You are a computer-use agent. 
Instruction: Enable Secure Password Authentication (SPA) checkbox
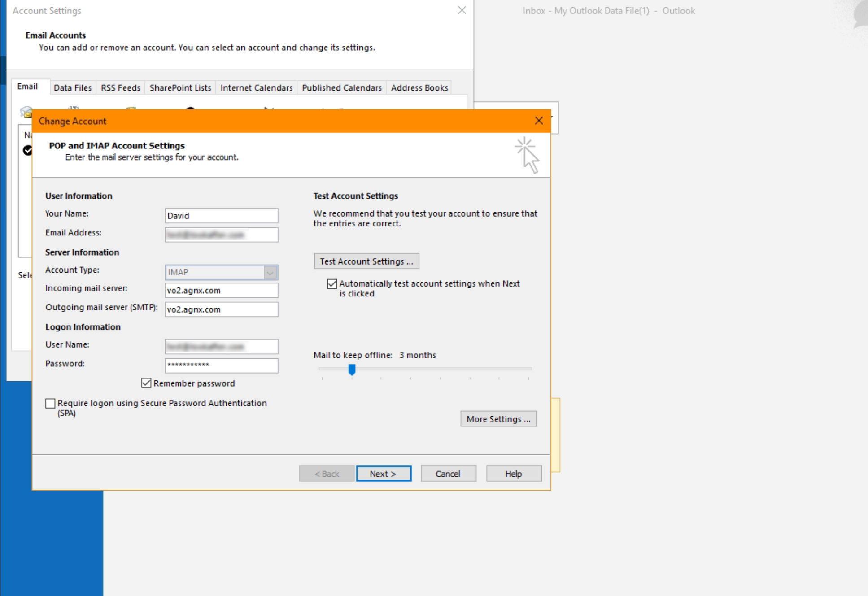[x=50, y=403]
